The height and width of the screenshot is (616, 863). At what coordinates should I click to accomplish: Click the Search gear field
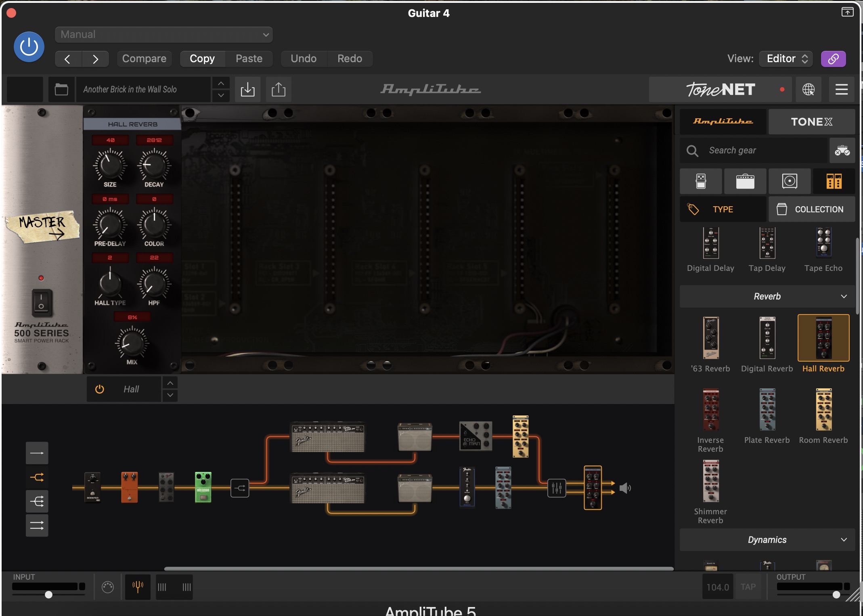754,151
